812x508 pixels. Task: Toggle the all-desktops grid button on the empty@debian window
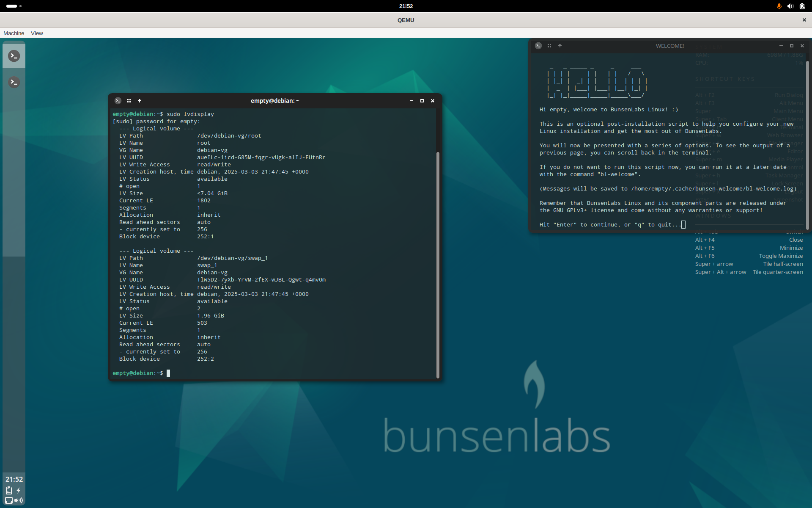coord(129,101)
